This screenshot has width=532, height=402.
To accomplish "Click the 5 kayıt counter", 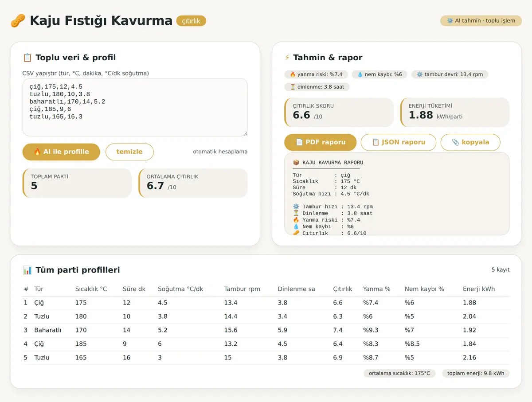I will (x=501, y=270).
